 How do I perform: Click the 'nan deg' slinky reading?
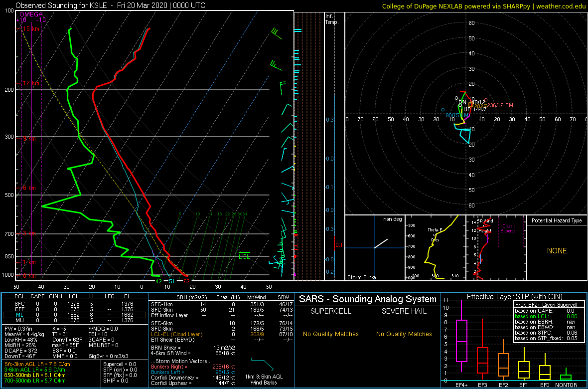click(392, 219)
